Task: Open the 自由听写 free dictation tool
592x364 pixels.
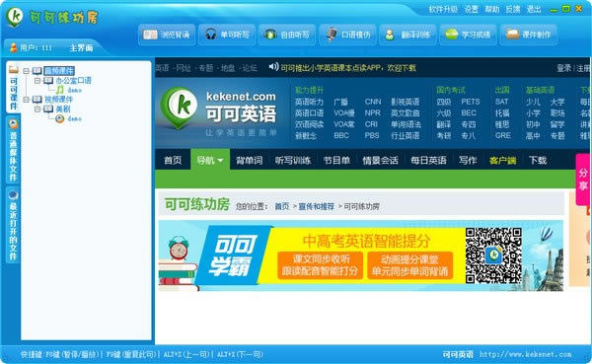Action: (x=287, y=35)
